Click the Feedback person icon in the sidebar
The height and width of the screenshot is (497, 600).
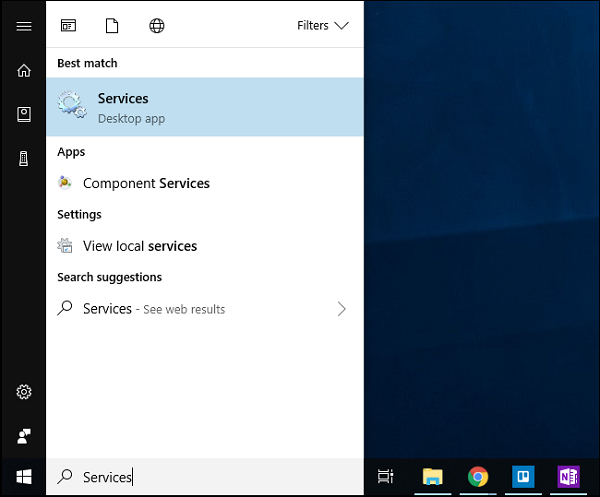23,436
